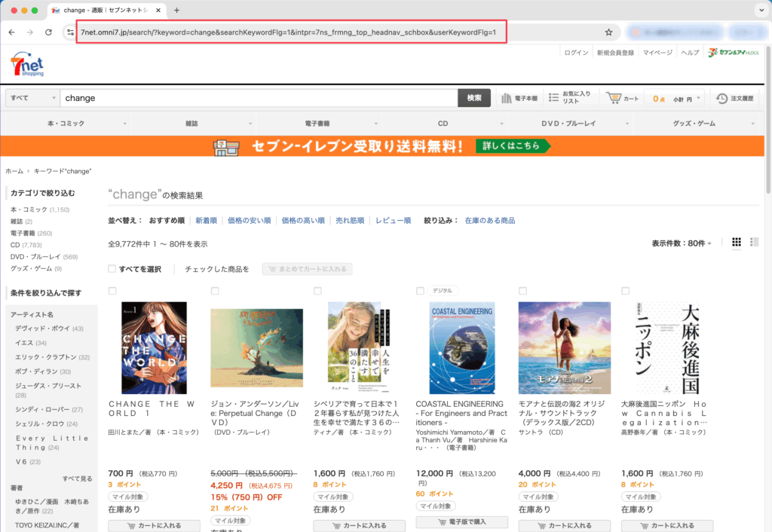Sort results by レビュー順

(393, 221)
